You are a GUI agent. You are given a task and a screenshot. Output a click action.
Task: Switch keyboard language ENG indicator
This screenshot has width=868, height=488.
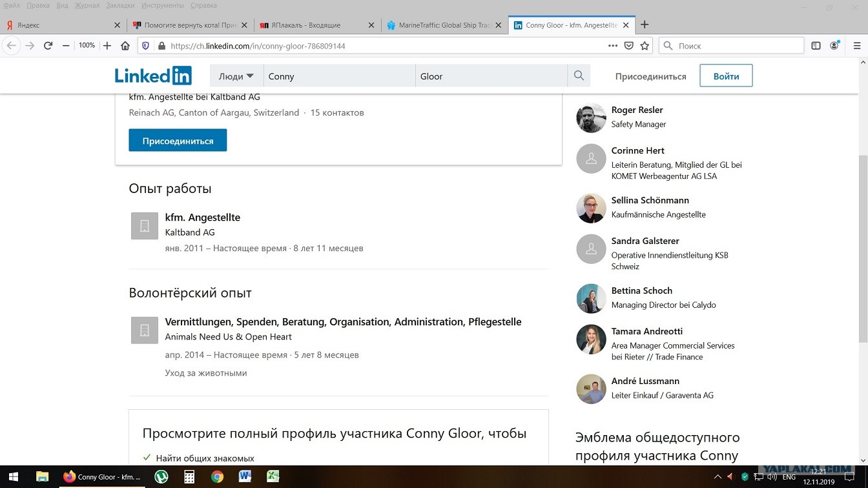pyautogui.click(x=789, y=477)
